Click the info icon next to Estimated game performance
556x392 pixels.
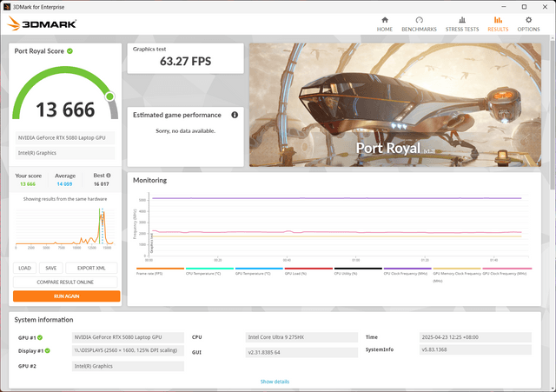click(235, 115)
